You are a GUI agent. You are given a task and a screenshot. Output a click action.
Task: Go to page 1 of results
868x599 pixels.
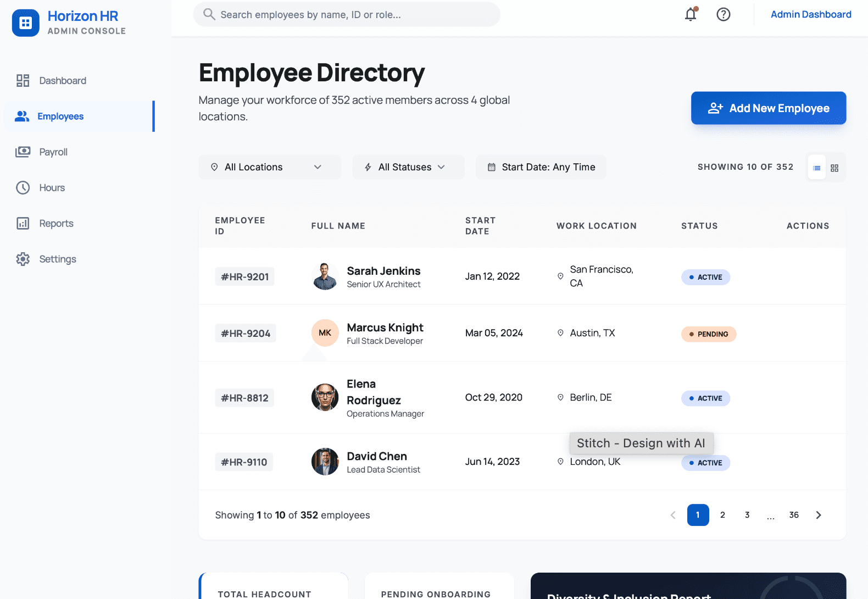coord(698,515)
